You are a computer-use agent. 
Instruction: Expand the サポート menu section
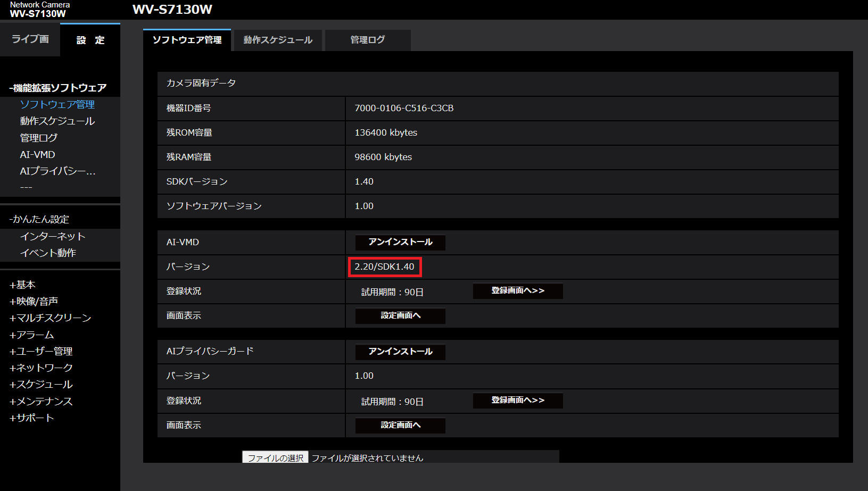click(32, 418)
